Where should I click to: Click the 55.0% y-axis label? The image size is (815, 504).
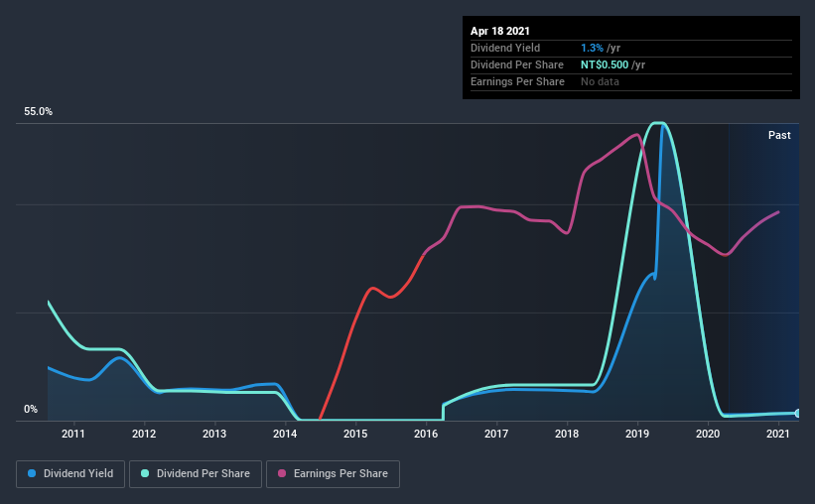click(38, 112)
